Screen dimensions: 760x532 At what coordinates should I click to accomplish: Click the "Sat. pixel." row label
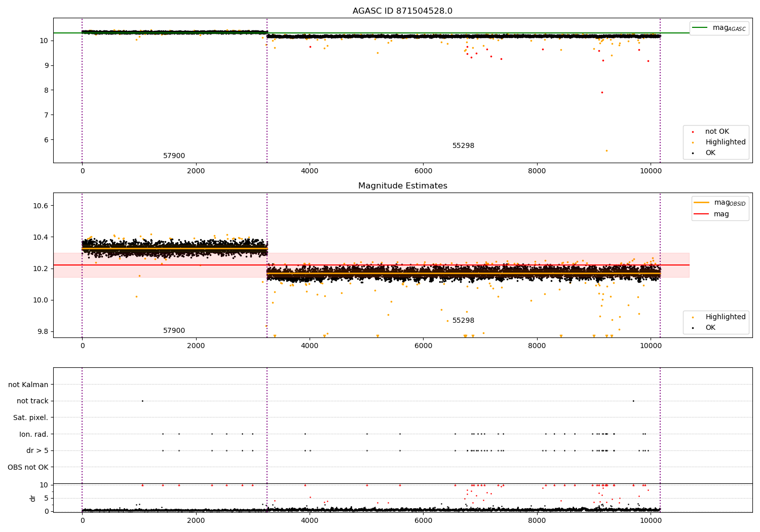click(31, 418)
